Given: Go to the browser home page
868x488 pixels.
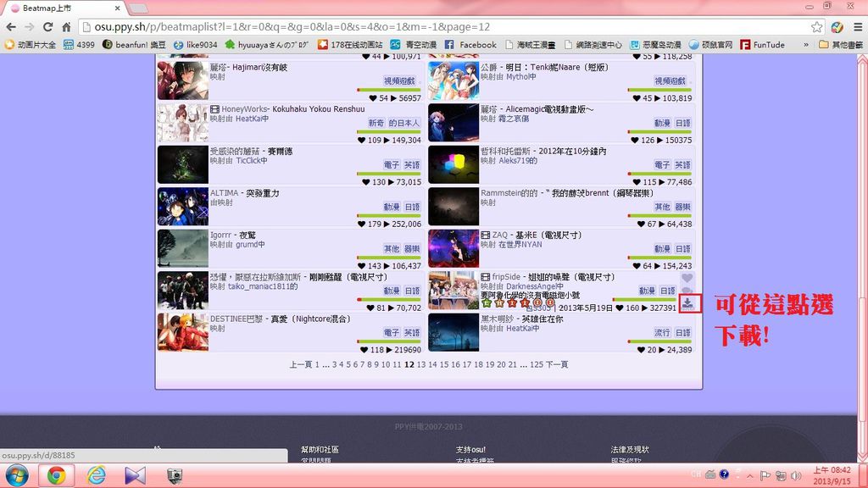Looking at the screenshot, I should [x=66, y=26].
